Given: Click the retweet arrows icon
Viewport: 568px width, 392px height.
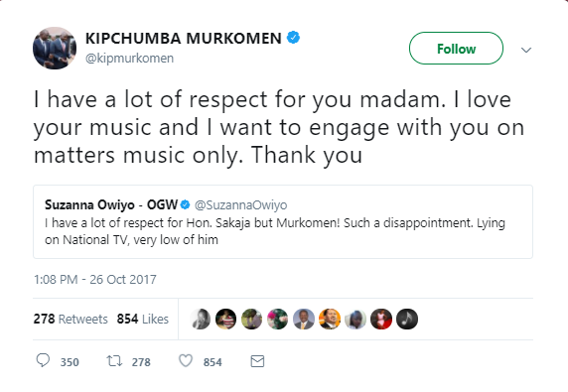Looking at the screenshot, I should [114, 361].
